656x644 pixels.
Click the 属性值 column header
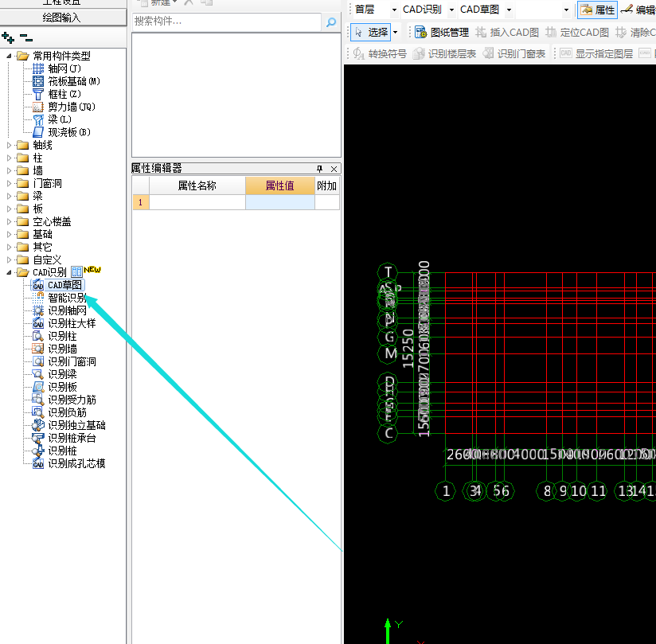280,185
